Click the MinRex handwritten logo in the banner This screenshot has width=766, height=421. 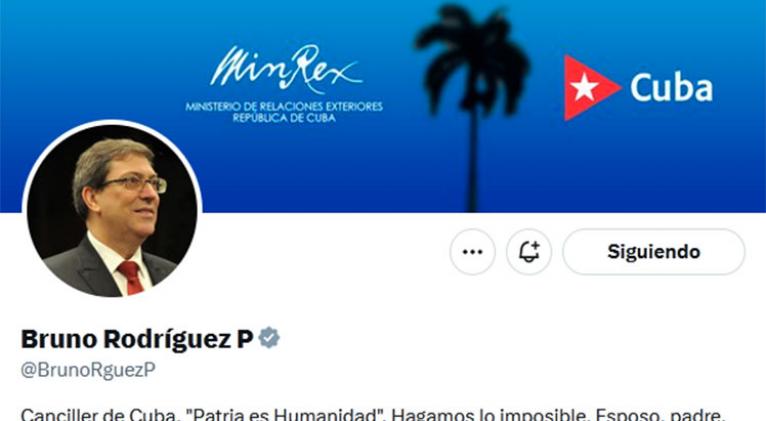(x=287, y=69)
